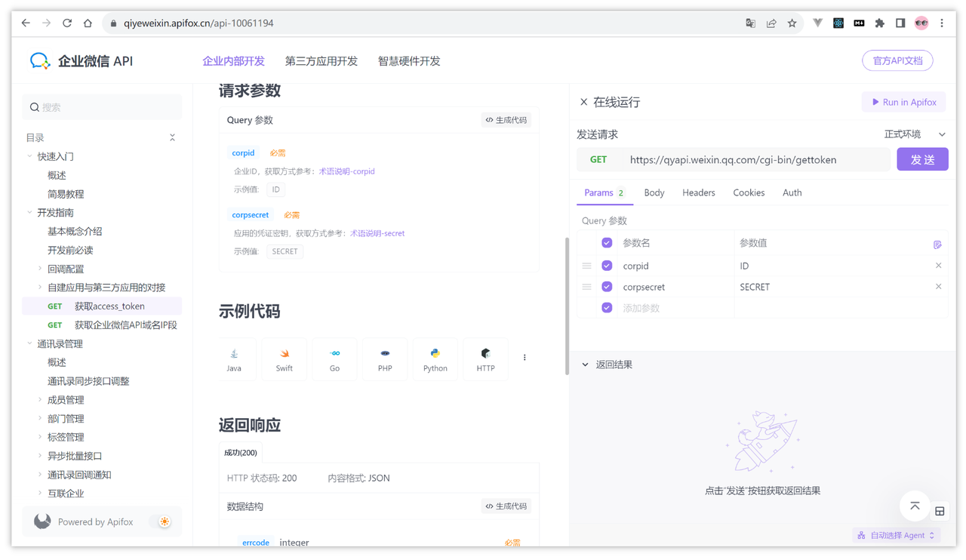The image size is (966, 560).
Task: Expand the 回调配置 tree node
Action: coord(40,269)
